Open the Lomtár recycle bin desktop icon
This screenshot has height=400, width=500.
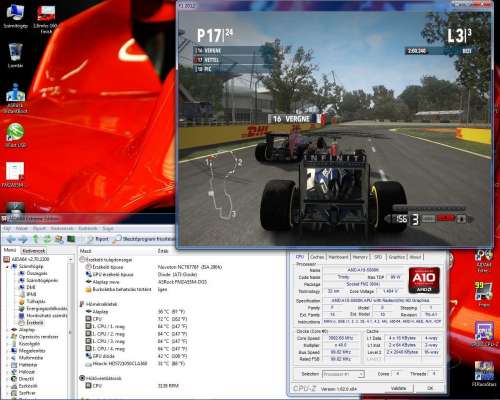[15, 55]
